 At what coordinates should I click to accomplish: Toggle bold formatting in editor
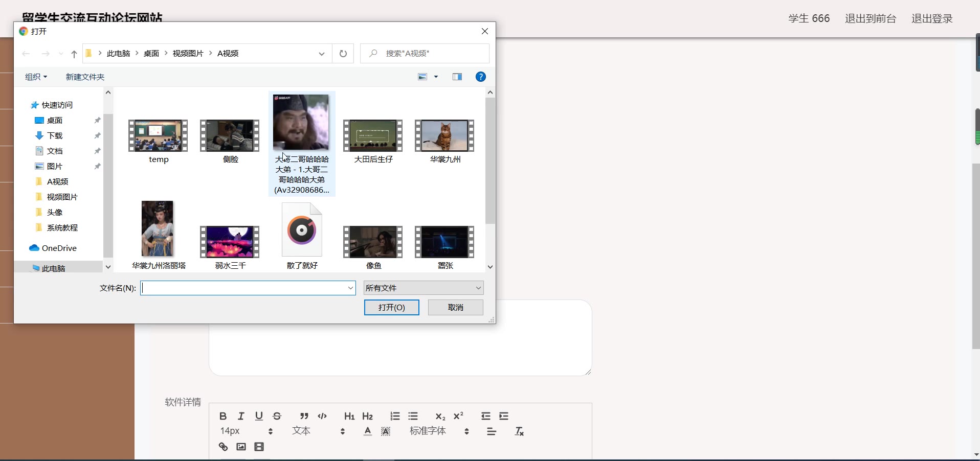pyautogui.click(x=223, y=416)
